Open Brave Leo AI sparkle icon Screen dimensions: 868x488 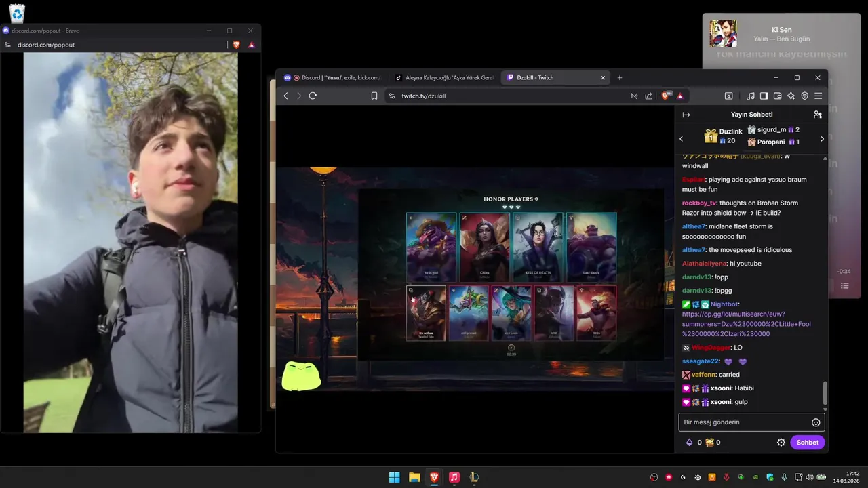[791, 96]
